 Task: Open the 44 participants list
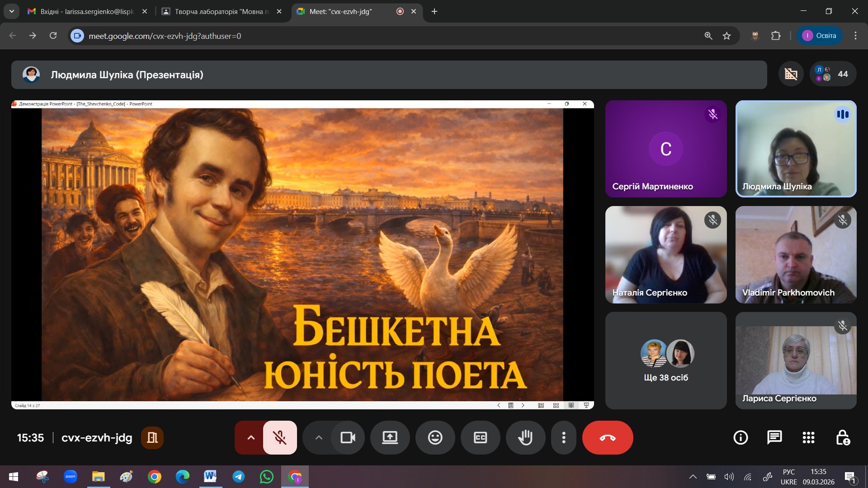(833, 74)
